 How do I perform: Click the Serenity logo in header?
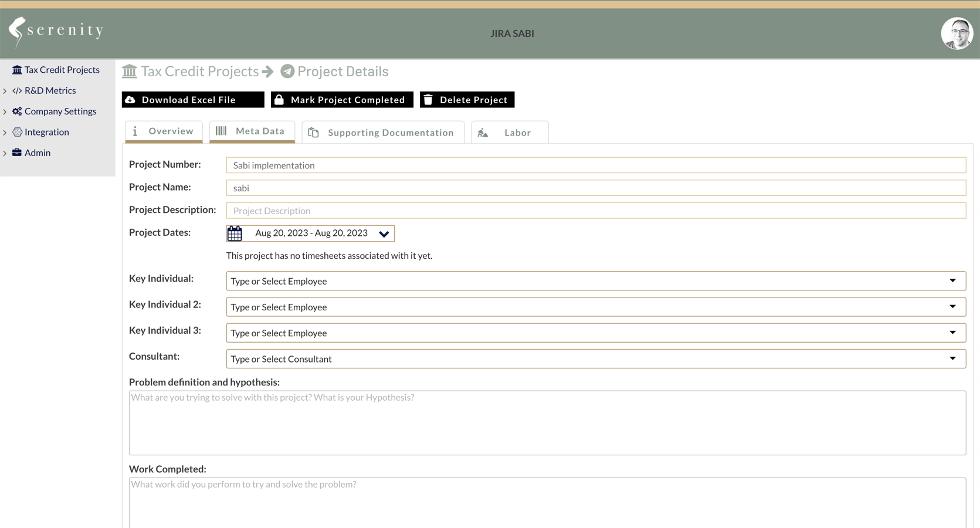point(56,31)
